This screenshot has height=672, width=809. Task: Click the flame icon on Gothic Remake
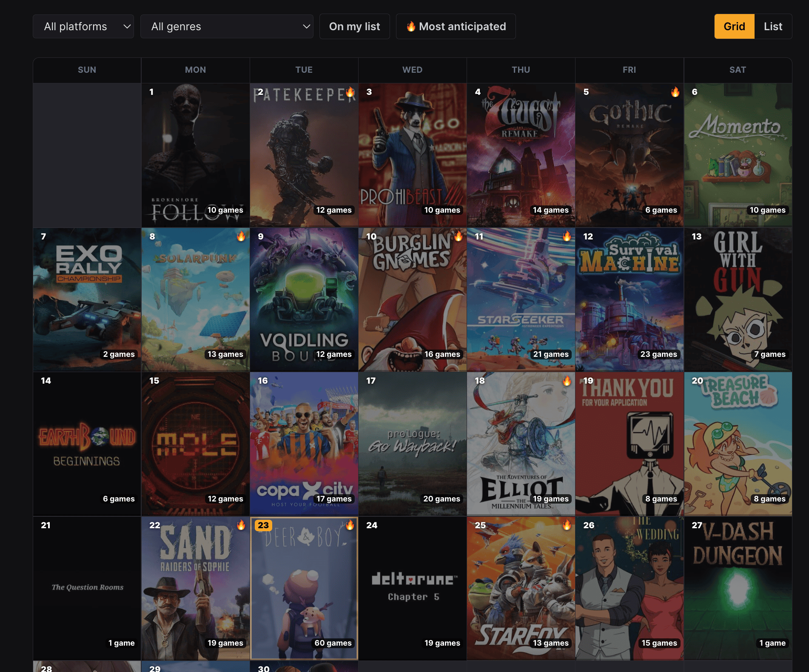675,91
